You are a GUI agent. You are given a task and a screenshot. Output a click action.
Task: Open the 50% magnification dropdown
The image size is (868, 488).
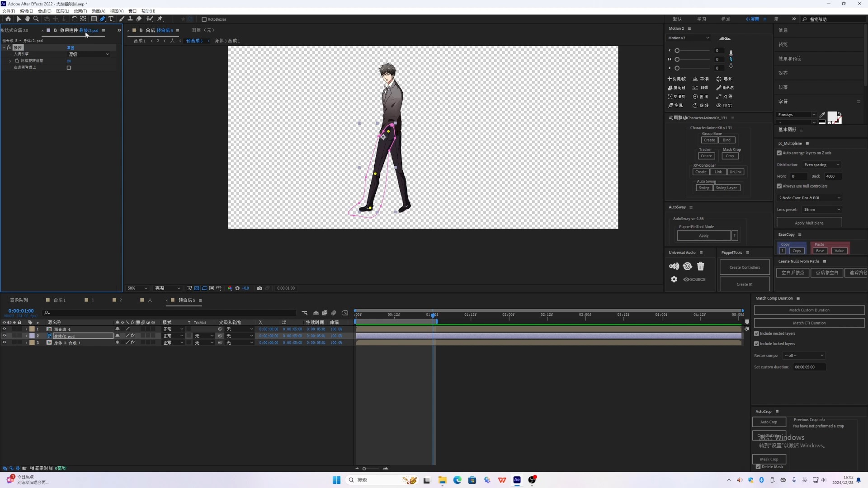coord(137,288)
